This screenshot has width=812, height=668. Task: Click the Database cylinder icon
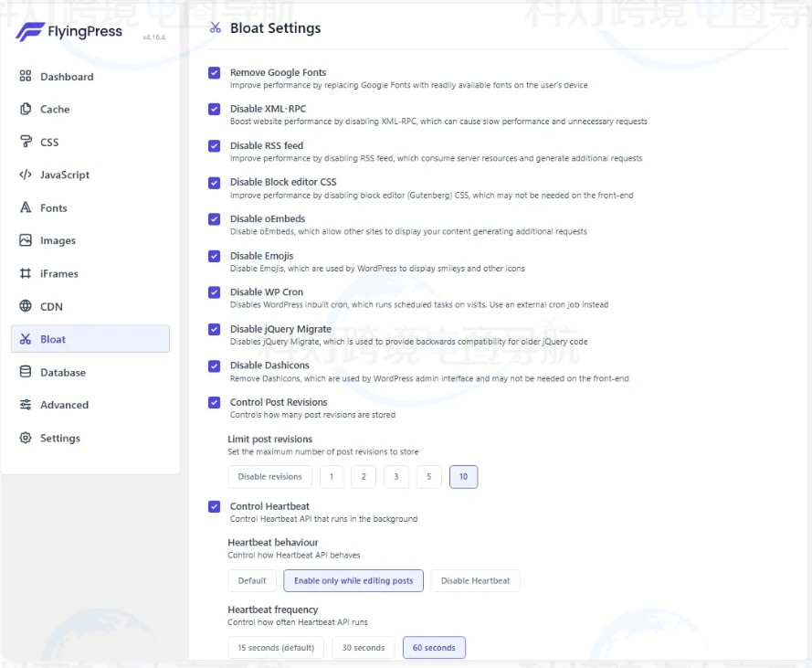tap(26, 373)
